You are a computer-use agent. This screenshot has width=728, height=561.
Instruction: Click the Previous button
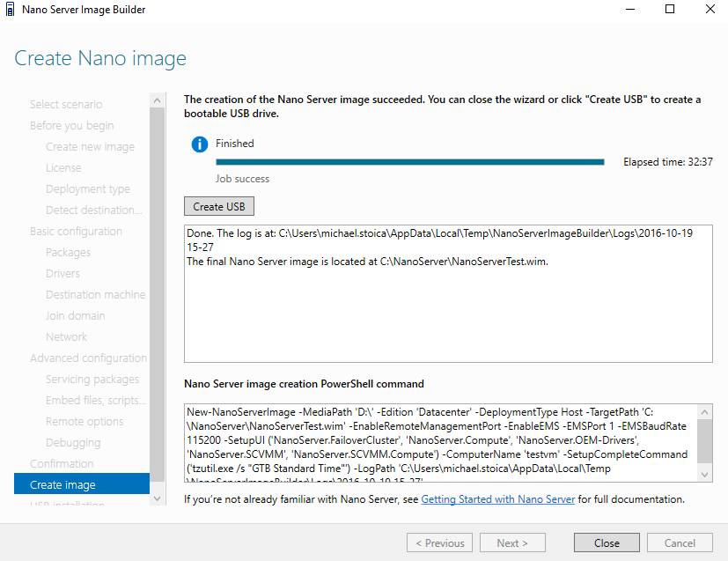(439, 543)
